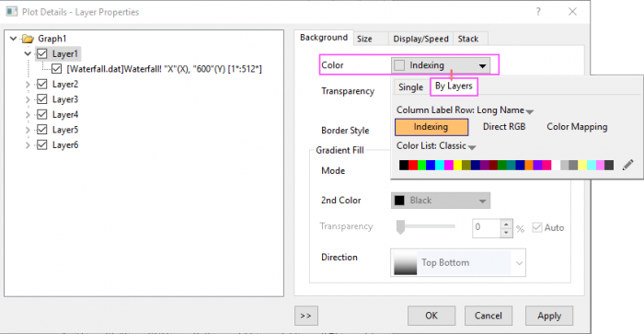
Task: Toggle the Auto transparency checkbox
Action: 537,227
